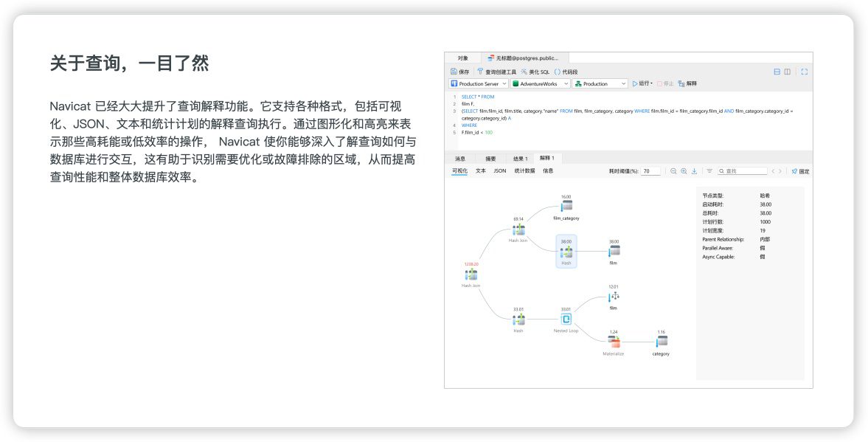Switch to the JSON explain view
Viewport: 868px width, 442px height.
click(499, 171)
